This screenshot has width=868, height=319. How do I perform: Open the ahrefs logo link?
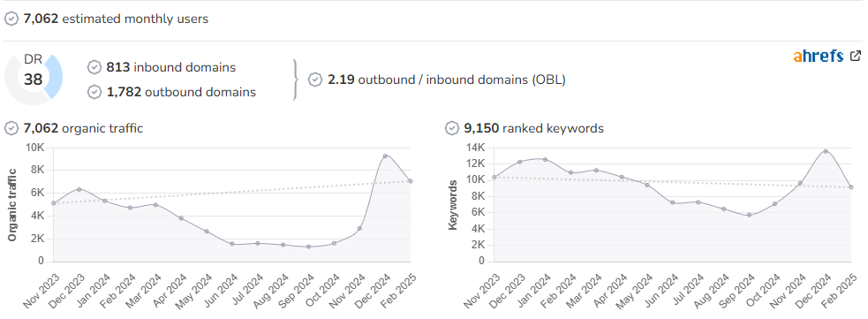(x=819, y=56)
